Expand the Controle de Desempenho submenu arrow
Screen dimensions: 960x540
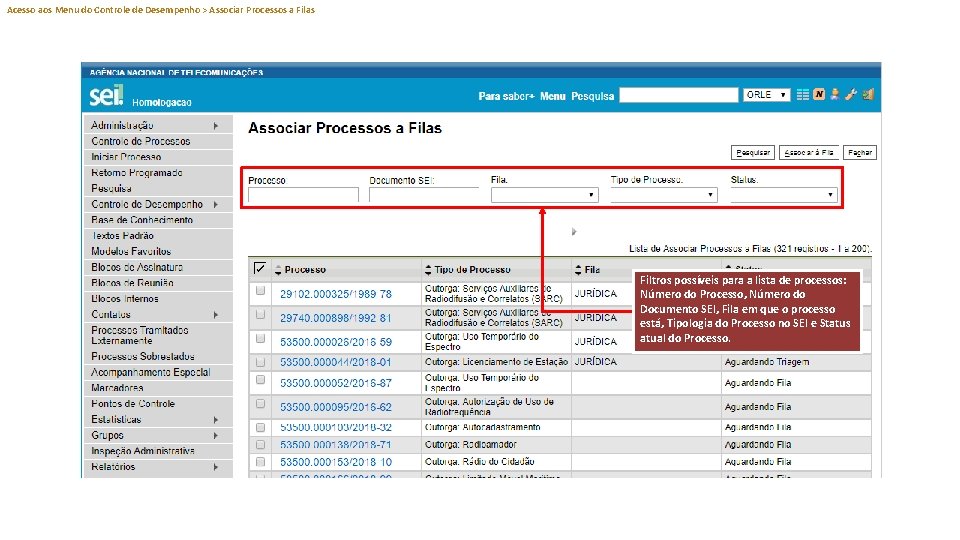tap(216, 204)
